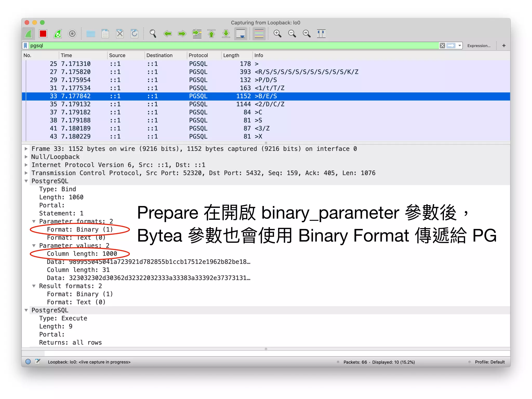The image size is (532, 399).
Task: Open the Expression... filter builder
Action: point(479,46)
